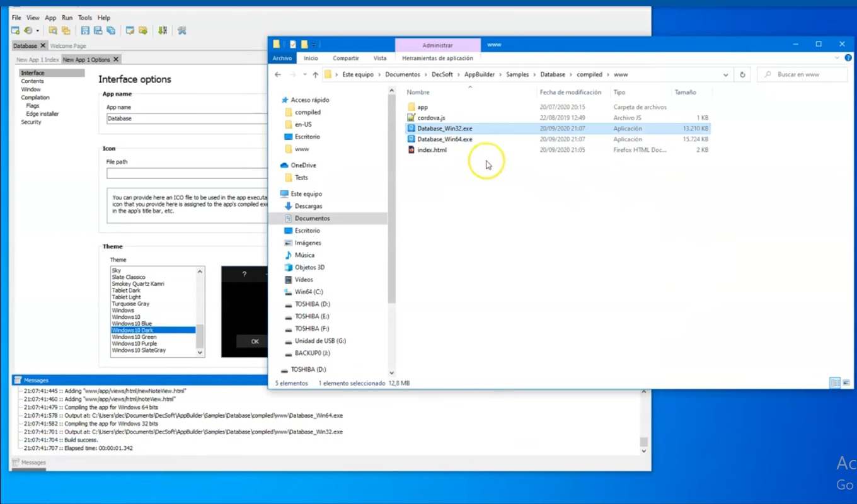Open the App menu
Viewport: 857px width, 504px height.
pos(50,18)
